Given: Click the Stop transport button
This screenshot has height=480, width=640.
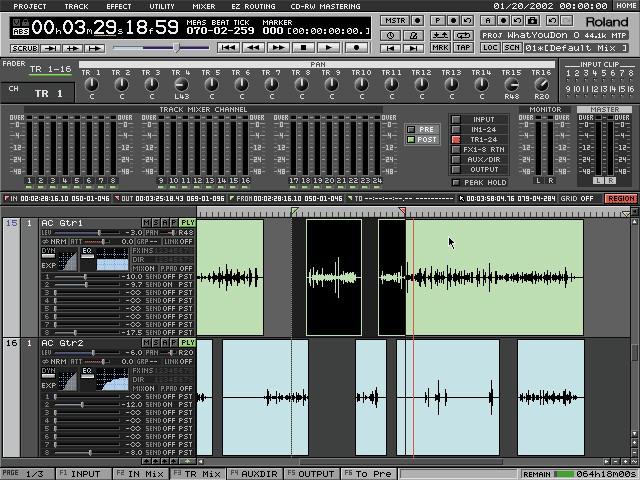Looking at the screenshot, I should (x=304, y=47).
